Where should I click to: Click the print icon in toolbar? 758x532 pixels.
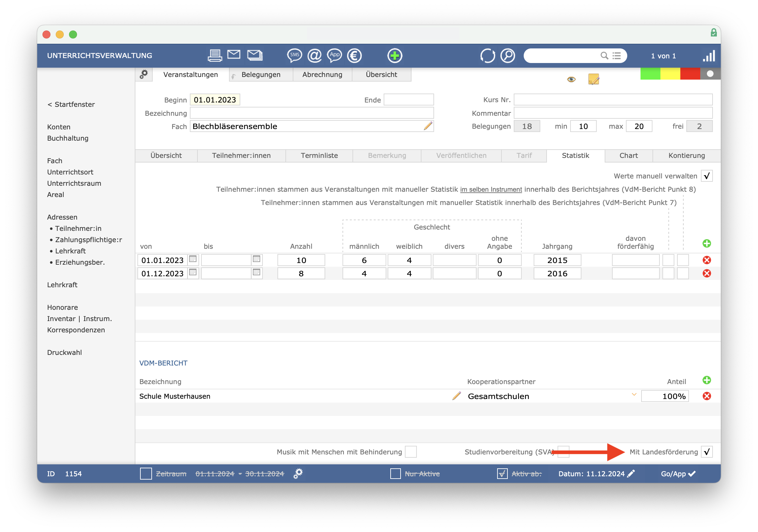point(214,56)
